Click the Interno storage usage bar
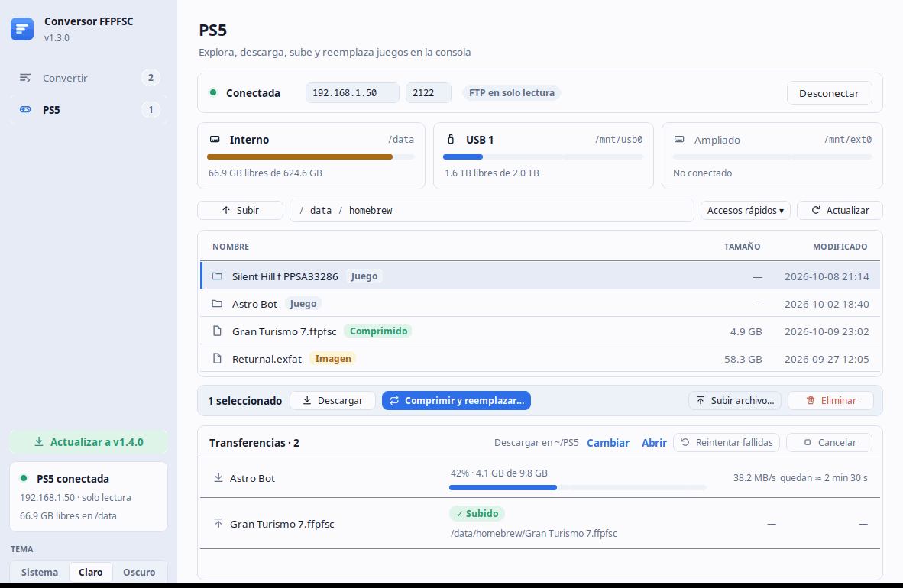 click(310, 157)
